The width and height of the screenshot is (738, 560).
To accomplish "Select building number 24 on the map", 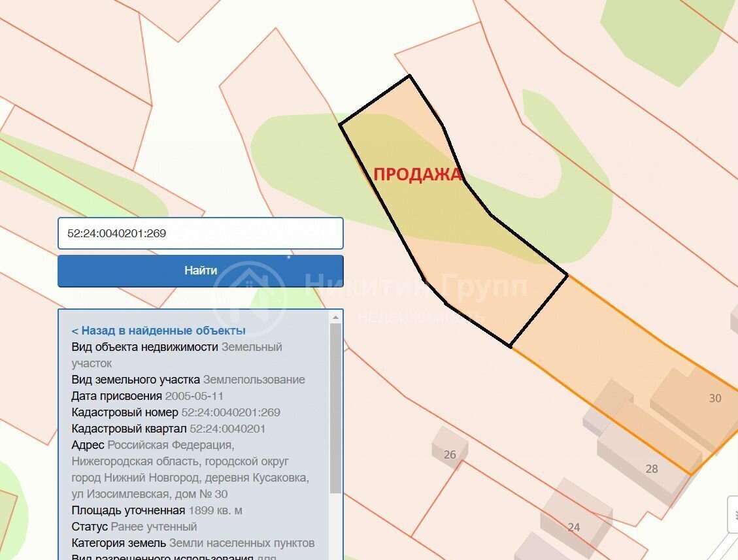I will [574, 527].
